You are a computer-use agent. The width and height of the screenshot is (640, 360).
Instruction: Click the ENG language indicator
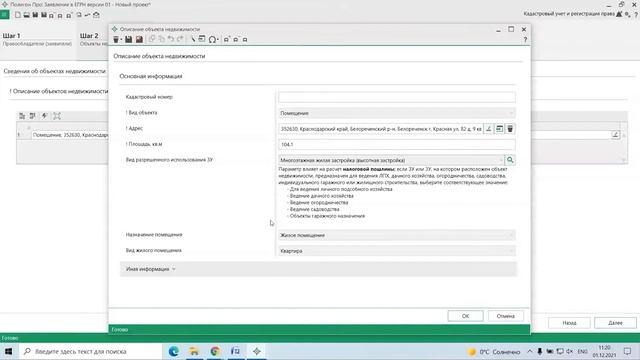click(x=582, y=351)
